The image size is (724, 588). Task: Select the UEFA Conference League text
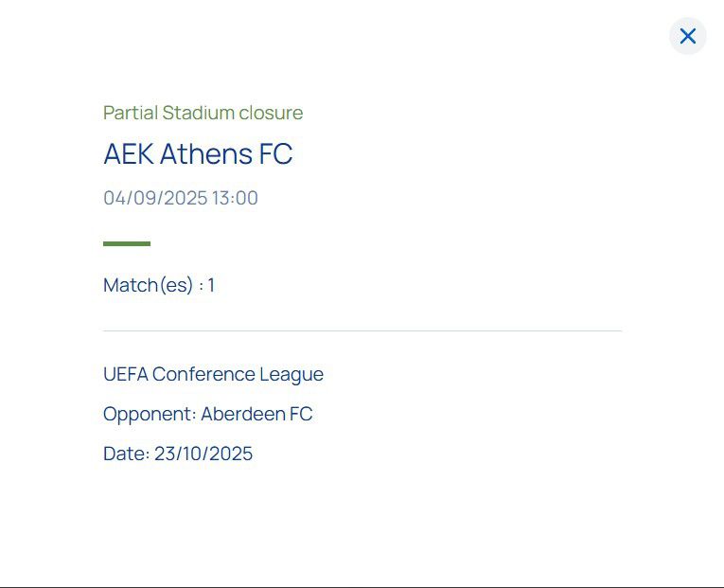point(213,375)
